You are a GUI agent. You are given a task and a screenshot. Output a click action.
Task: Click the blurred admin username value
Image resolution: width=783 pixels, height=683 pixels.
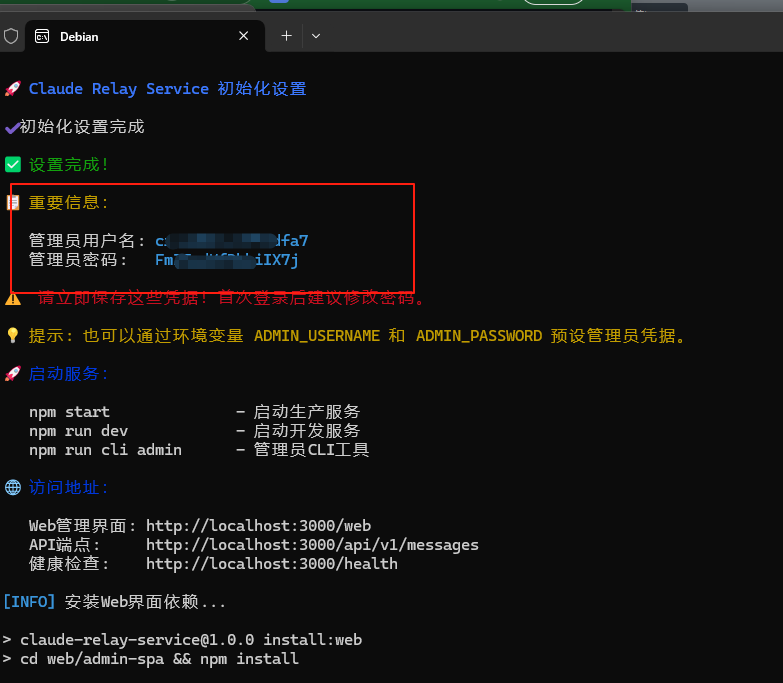pos(231,241)
